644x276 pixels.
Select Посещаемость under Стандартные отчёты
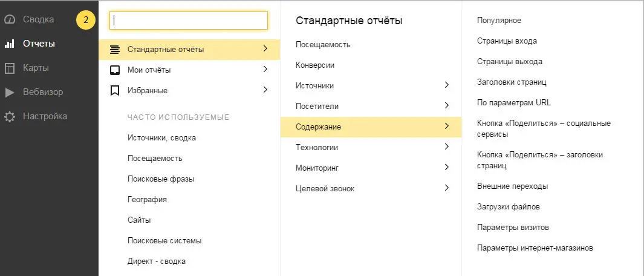pyautogui.click(x=323, y=44)
